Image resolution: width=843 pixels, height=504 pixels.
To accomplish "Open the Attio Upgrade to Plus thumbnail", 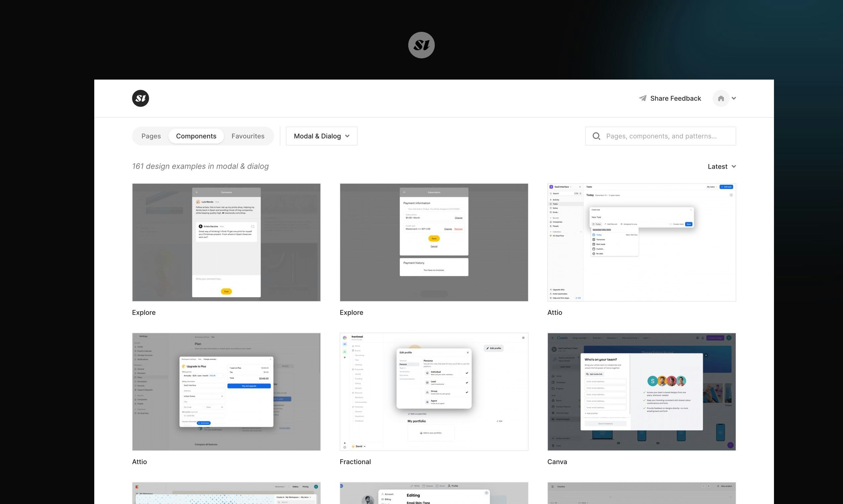I will click(x=226, y=392).
